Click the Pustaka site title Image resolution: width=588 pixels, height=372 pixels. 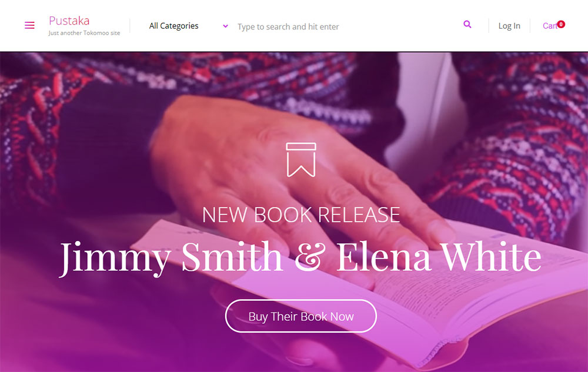click(69, 21)
